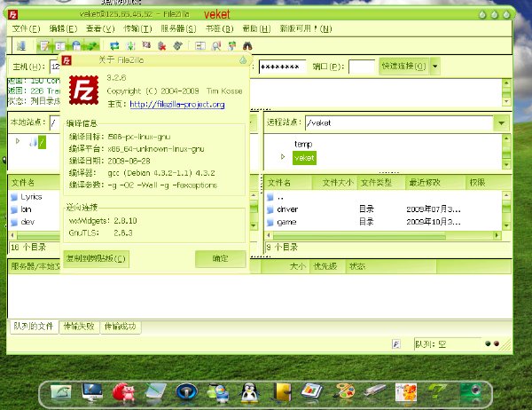Open directory listing filters icon
This screenshot has width=532, height=410.
200,46
